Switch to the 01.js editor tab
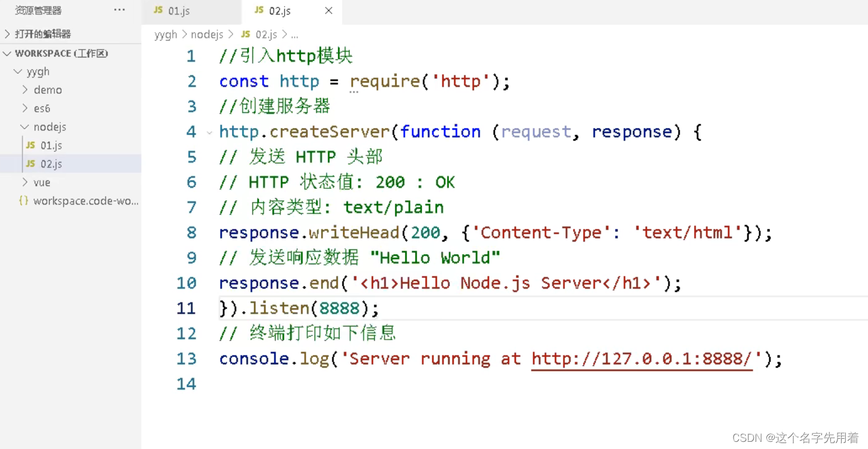Viewport: 868px width, 449px height. click(192, 11)
